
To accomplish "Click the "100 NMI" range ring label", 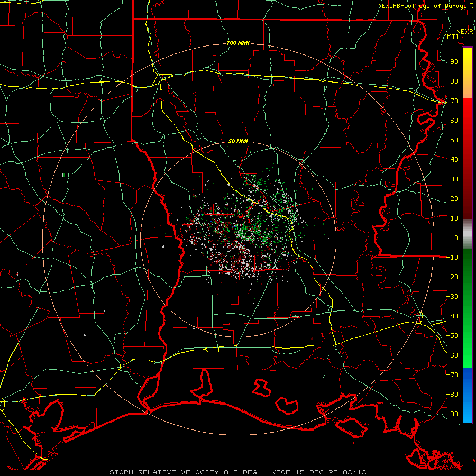I will (x=238, y=43).
